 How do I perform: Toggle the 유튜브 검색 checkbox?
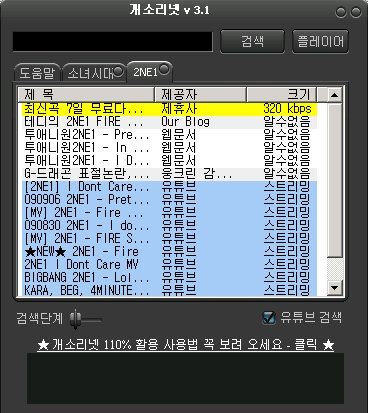pyautogui.click(x=269, y=317)
